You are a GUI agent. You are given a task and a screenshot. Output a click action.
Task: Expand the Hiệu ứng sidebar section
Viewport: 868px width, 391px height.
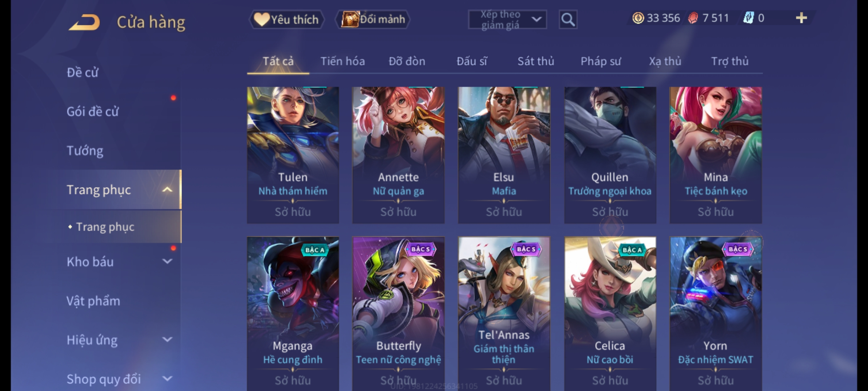tap(167, 340)
